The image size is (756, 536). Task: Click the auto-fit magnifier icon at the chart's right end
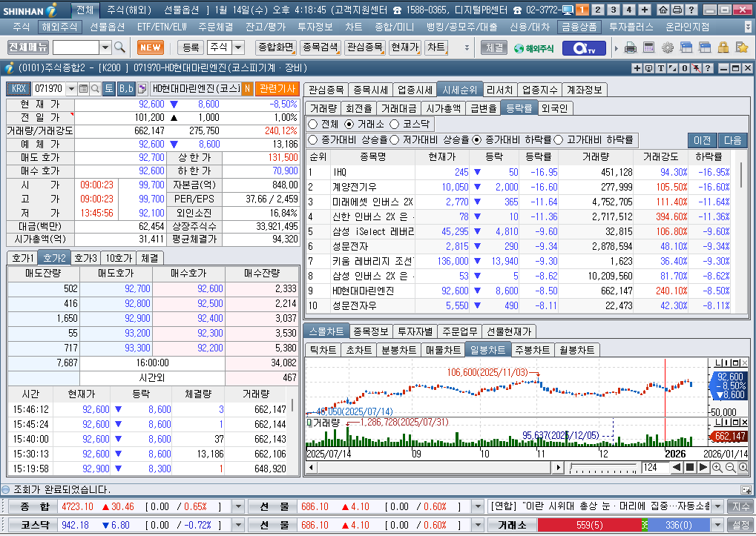point(743,467)
